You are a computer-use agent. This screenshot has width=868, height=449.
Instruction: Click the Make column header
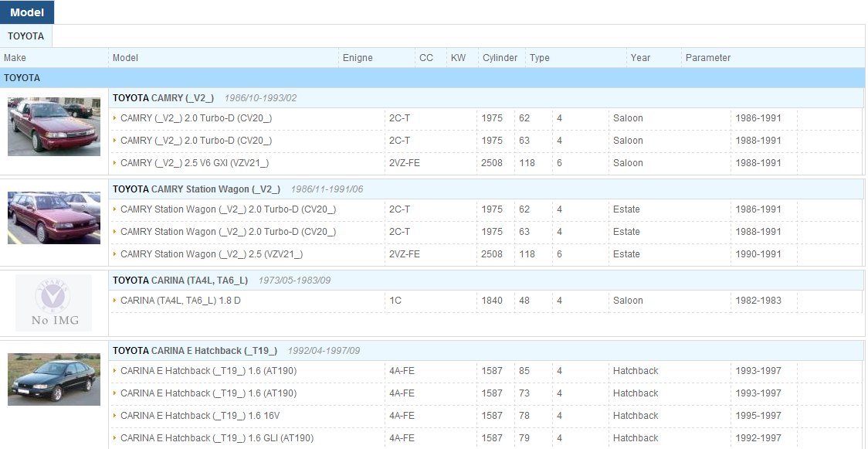click(15, 58)
